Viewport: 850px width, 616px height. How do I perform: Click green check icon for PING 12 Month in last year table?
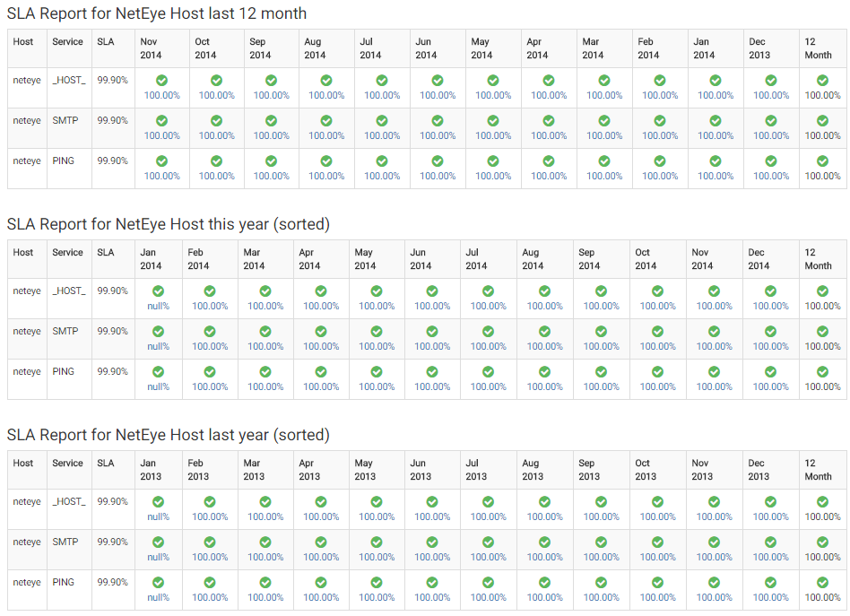(822, 583)
